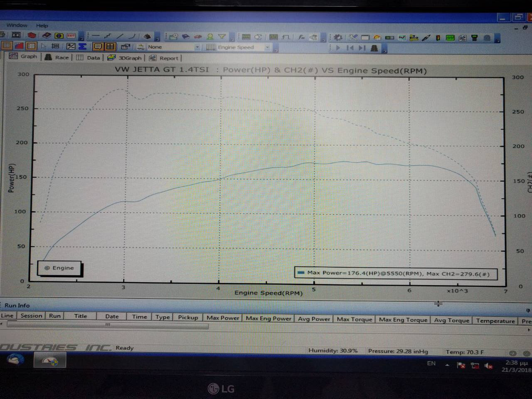The height and width of the screenshot is (399, 532).
Task: Click the book help icon
Action: pos(47,36)
